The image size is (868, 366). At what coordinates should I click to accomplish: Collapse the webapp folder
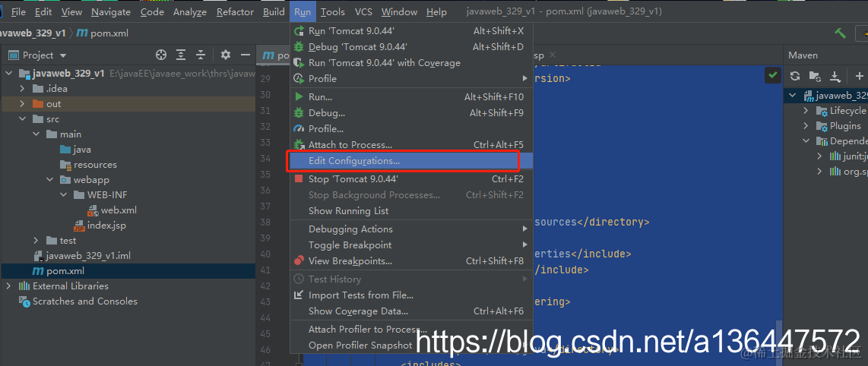pos(49,180)
